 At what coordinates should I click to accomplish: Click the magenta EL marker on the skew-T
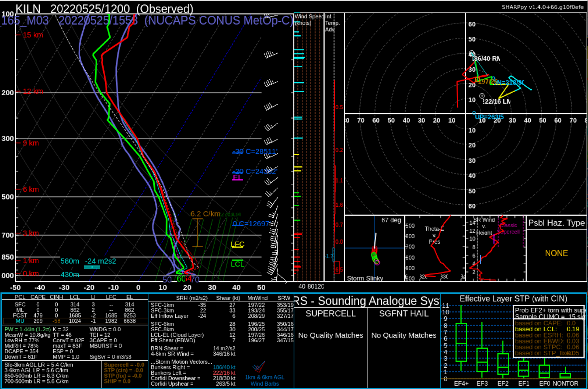point(237,177)
